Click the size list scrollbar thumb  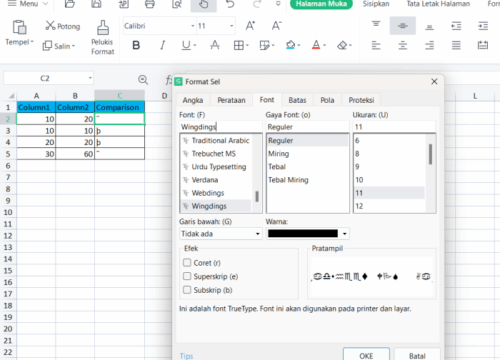coord(430,154)
